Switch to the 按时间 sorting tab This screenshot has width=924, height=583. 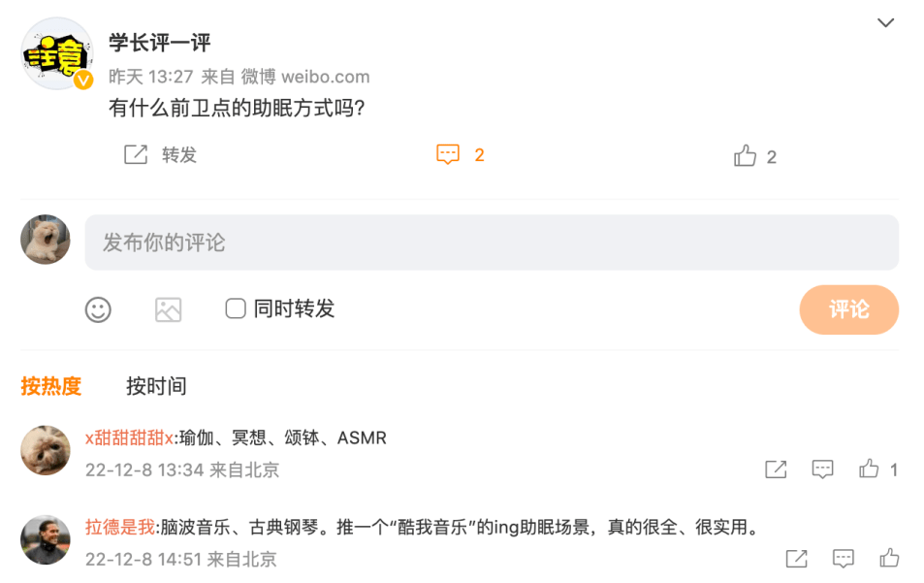pyautogui.click(x=156, y=386)
